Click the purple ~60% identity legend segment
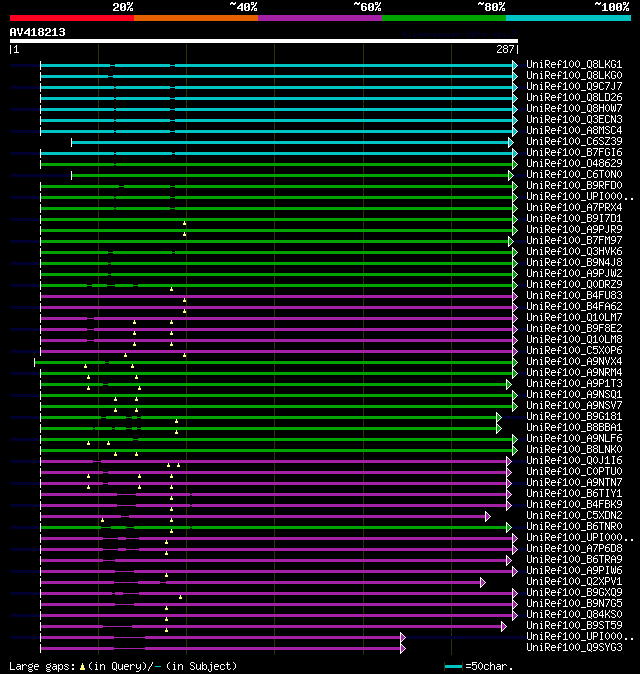640x674 pixels. (320, 18)
